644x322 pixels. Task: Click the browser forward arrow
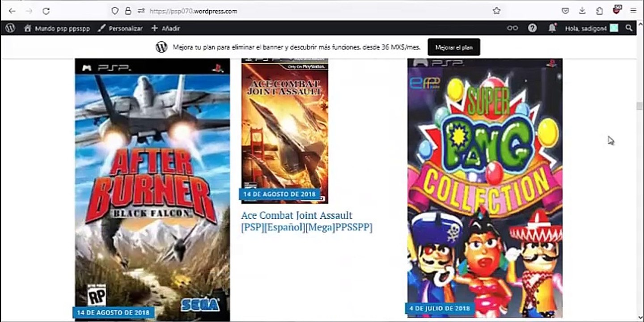tap(29, 11)
